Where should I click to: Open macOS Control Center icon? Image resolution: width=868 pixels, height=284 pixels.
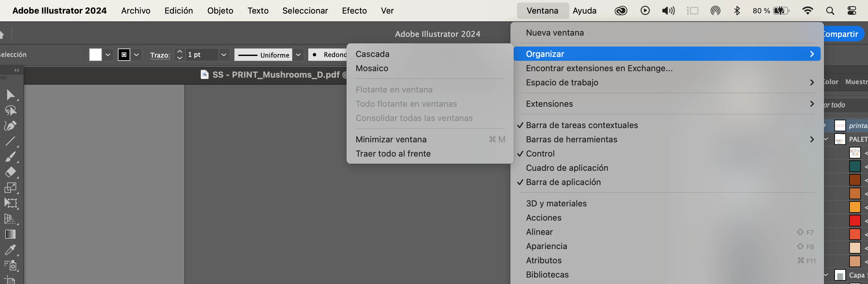click(851, 11)
